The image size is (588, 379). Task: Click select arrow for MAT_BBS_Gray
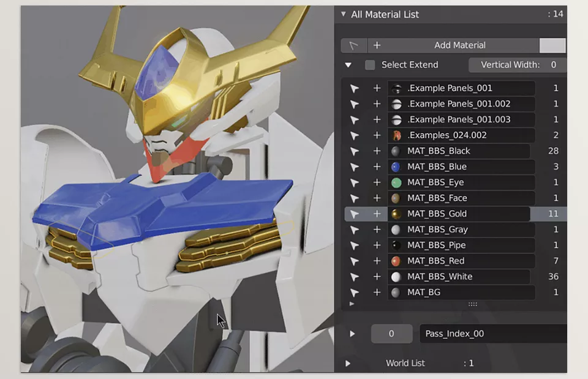pyautogui.click(x=354, y=230)
